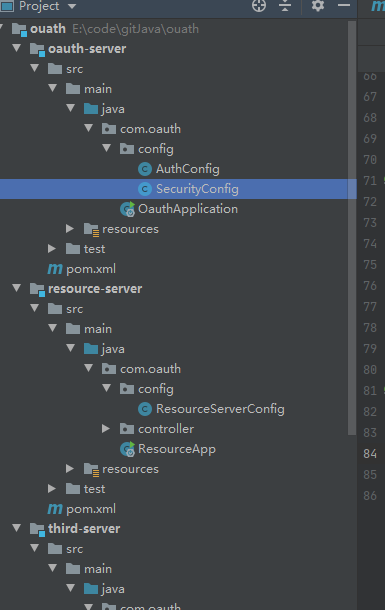
Task: Open pom.xml of oauth-server
Action: coord(91,269)
